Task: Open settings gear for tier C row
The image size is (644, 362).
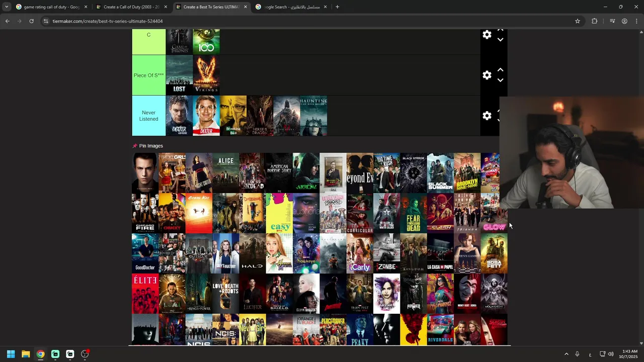Action: tap(487, 35)
